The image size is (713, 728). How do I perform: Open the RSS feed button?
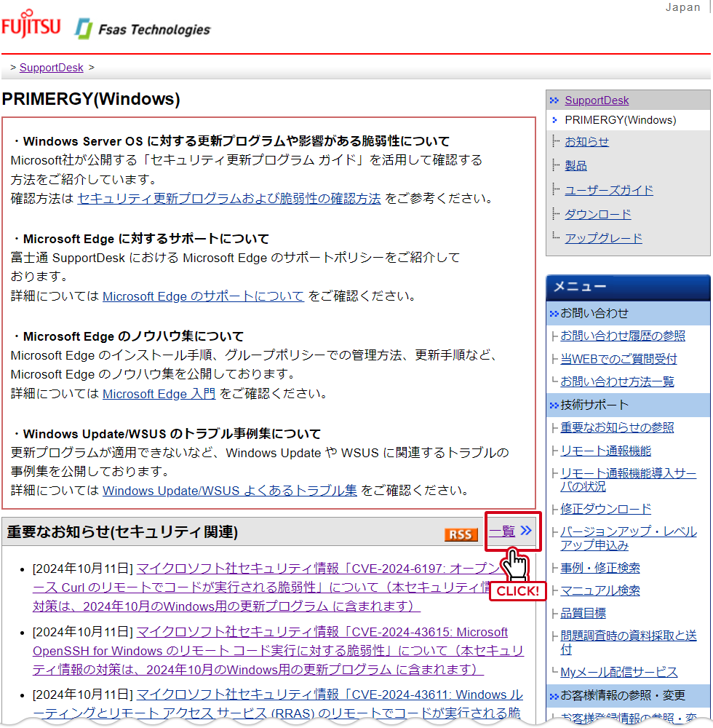pos(461,534)
